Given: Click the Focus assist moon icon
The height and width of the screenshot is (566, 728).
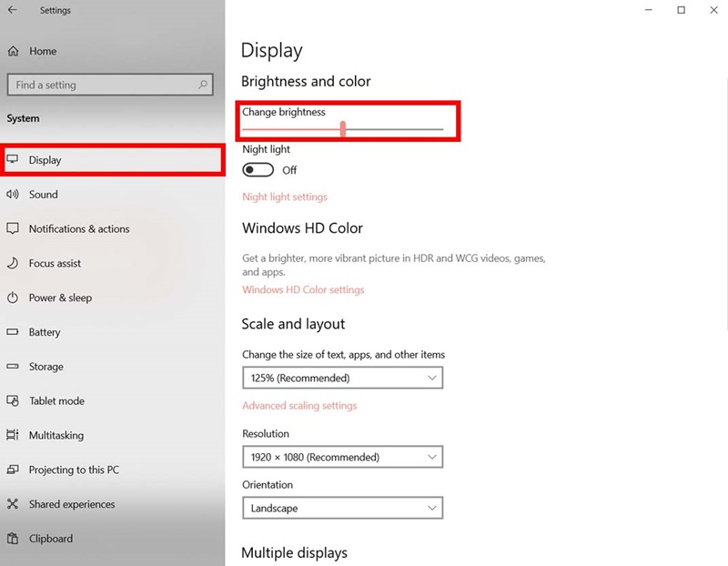Looking at the screenshot, I should coord(13,264).
